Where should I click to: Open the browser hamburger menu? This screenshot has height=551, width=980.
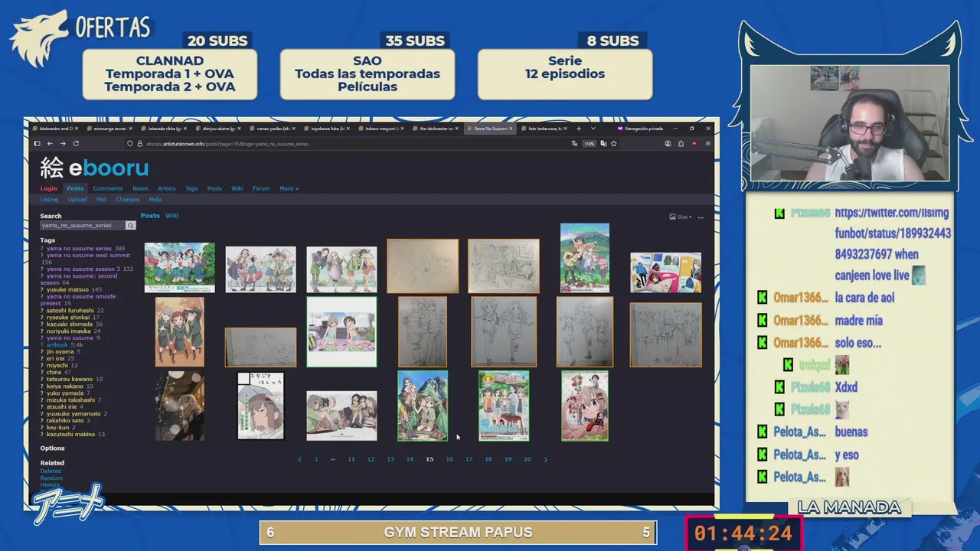[x=707, y=144]
